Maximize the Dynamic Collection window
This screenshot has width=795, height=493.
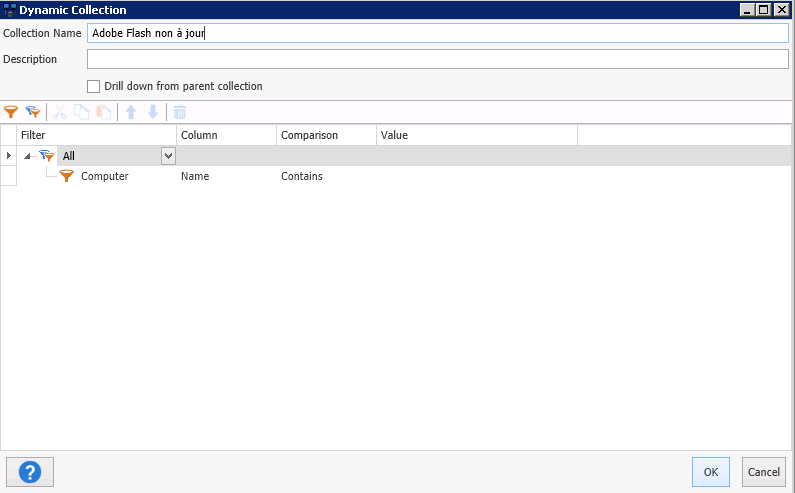(x=764, y=10)
